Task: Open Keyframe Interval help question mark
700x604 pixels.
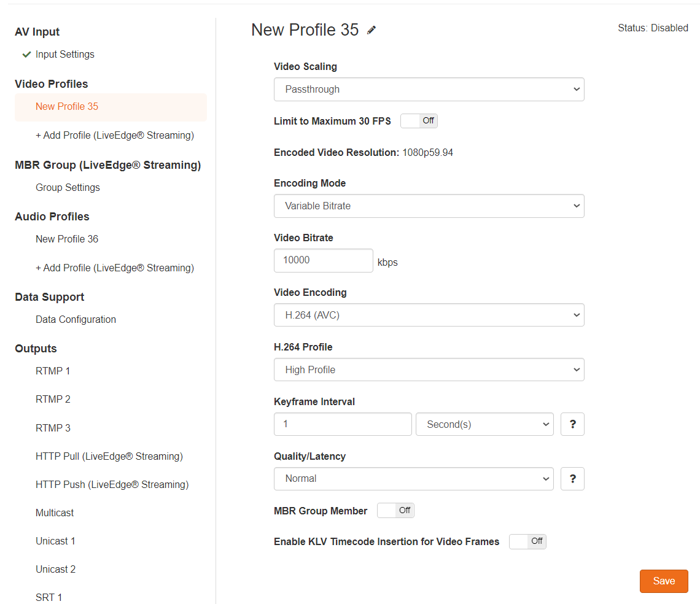Action: tap(573, 424)
